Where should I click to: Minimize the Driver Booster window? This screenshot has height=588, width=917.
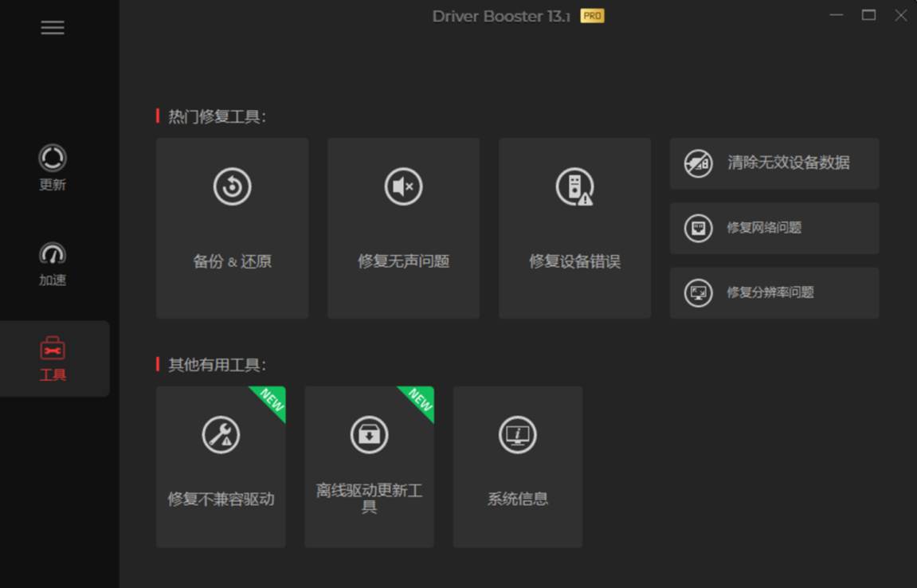837,15
